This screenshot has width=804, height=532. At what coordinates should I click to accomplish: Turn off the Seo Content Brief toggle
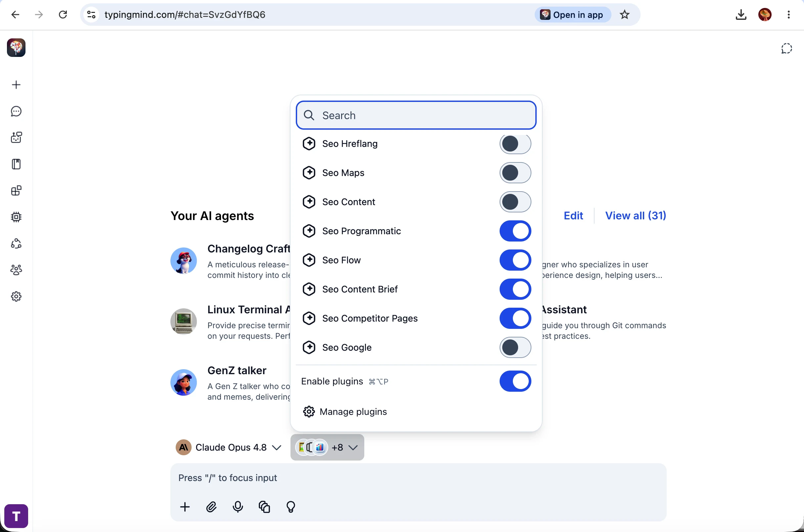[x=515, y=289]
